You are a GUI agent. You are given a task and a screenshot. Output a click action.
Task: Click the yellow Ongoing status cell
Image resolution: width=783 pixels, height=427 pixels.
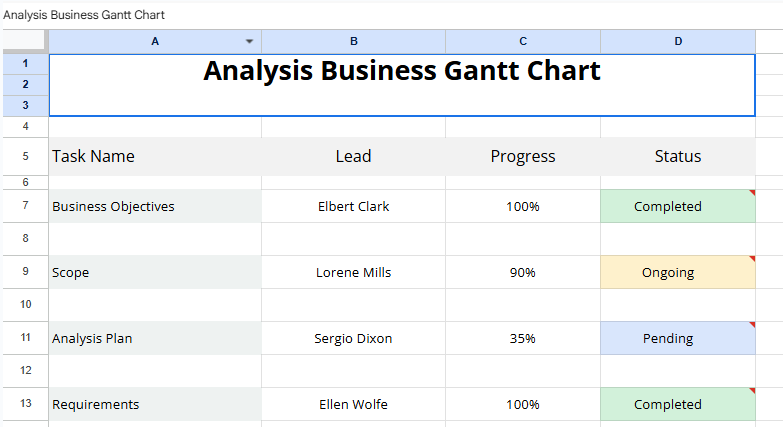tap(678, 272)
